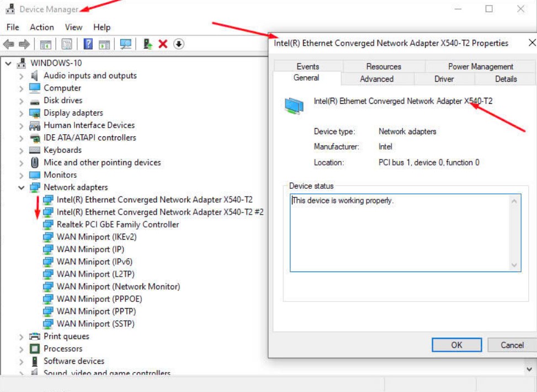Viewport: 537px width, 392px height.
Task: Click the Action Pane toolbar icon
Action: [x=104, y=44]
